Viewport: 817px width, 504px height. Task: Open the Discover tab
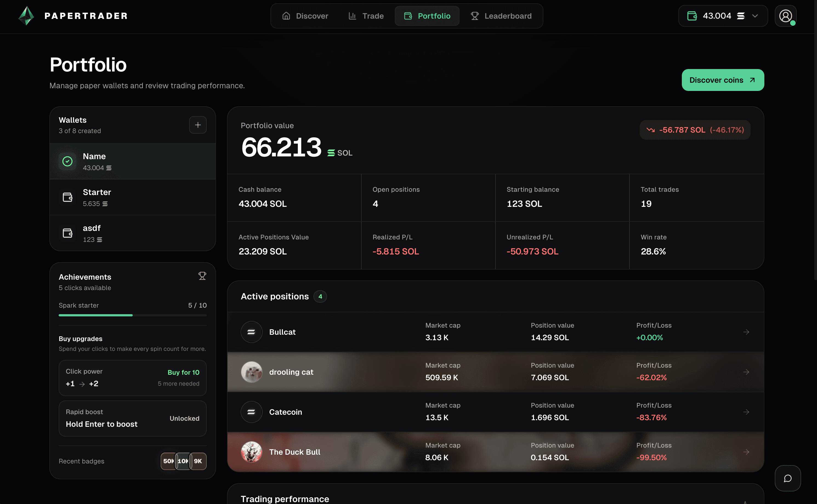point(305,16)
